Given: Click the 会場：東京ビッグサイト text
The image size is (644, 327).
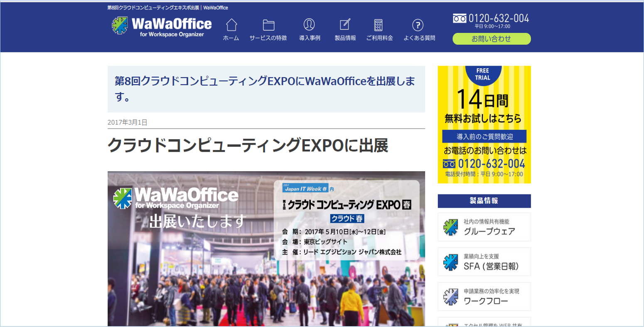Looking at the screenshot, I should [315, 242].
